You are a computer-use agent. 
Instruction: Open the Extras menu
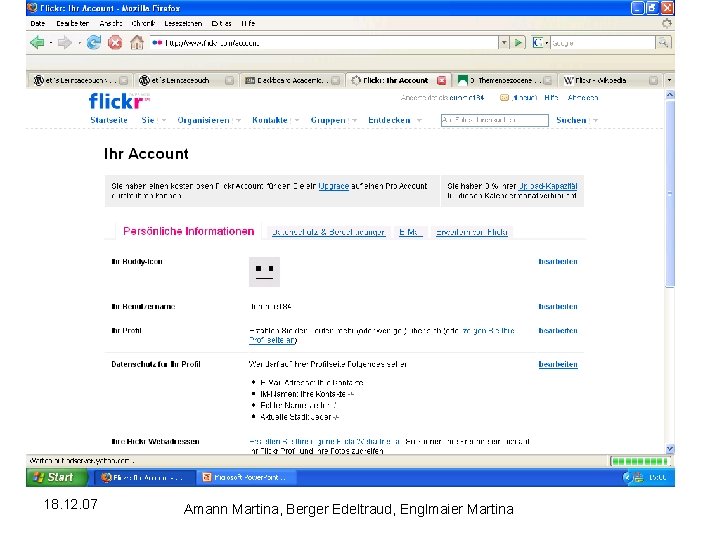click(x=221, y=23)
